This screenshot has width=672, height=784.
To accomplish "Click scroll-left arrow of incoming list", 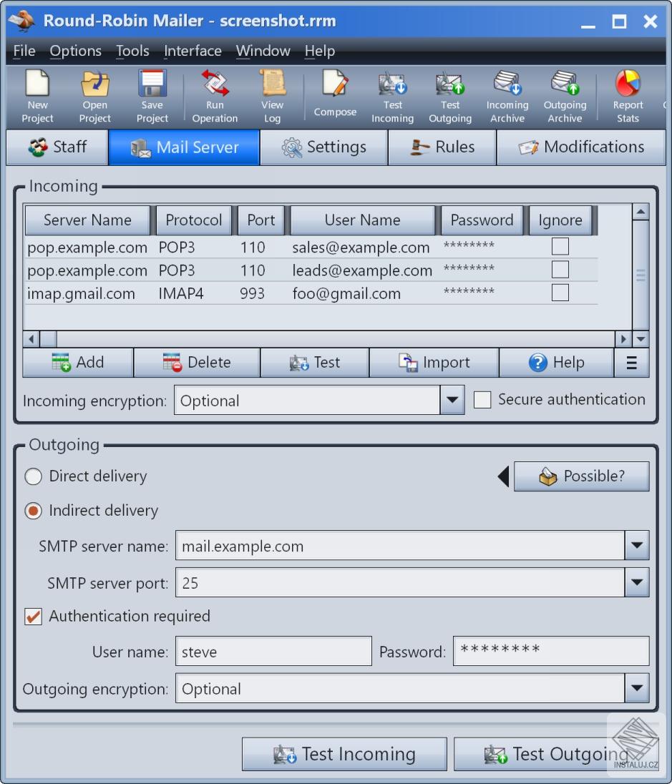I will (x=31, y=339).
